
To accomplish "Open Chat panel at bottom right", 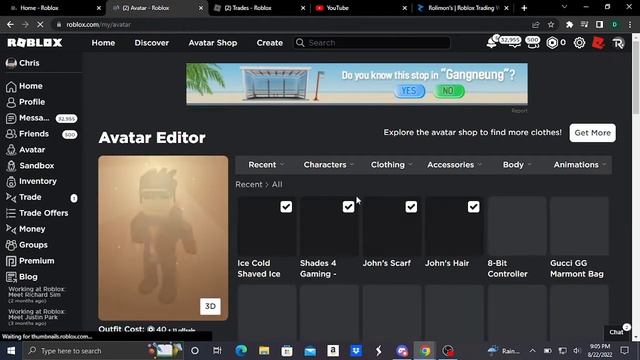I will click(x=618, y=331).
